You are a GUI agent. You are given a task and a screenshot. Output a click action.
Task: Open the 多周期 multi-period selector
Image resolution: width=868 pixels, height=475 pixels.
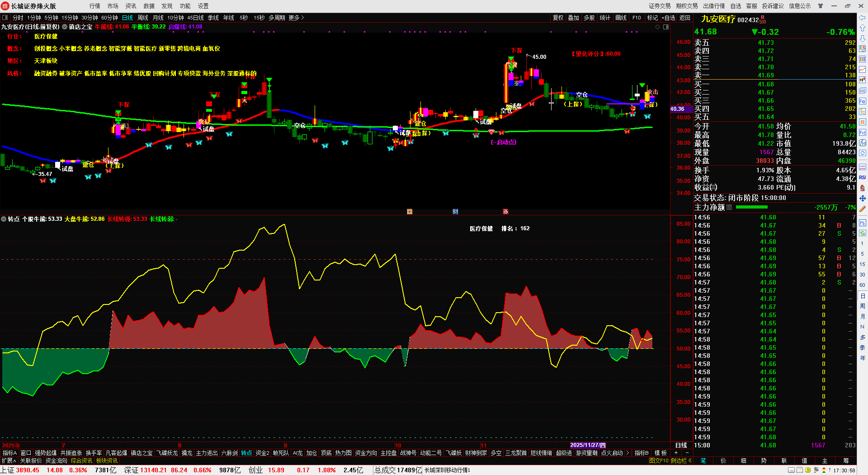(x=277, y=18)
